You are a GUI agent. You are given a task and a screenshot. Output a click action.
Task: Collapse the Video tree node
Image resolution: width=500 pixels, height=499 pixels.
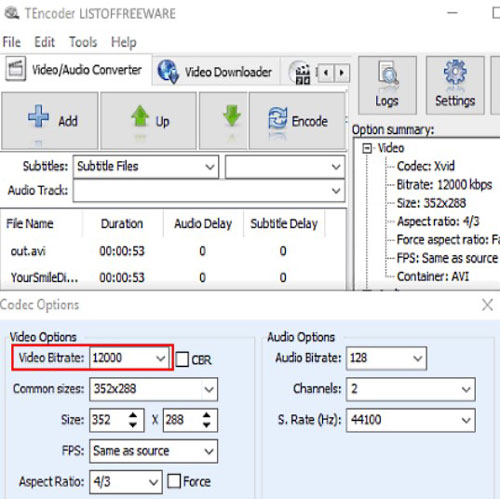click(367, 148)
